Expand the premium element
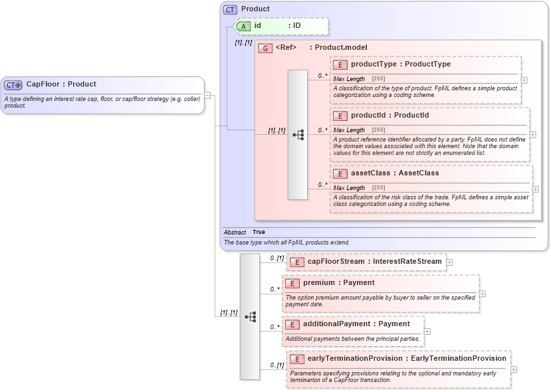The height and width of the screenshot is (392, 551). [483, 294]
